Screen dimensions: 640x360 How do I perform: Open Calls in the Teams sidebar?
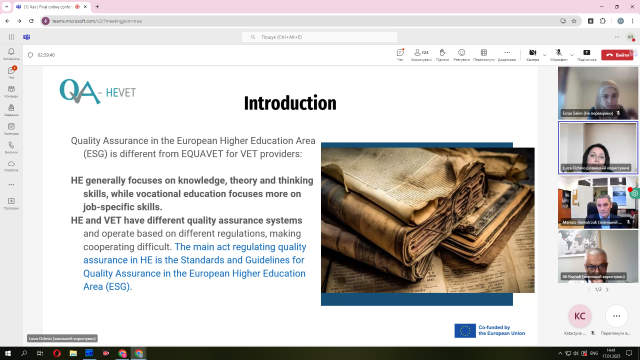click(x=11, y=147)
